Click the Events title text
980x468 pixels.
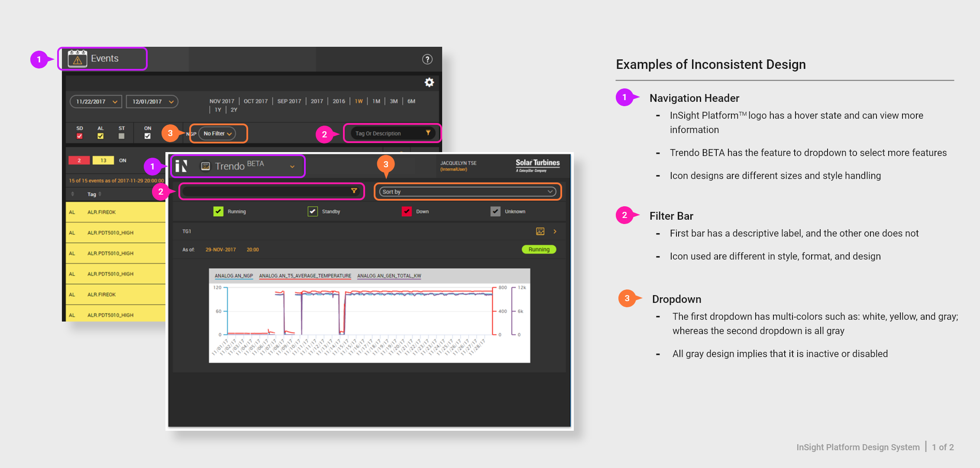click(105, 58)
